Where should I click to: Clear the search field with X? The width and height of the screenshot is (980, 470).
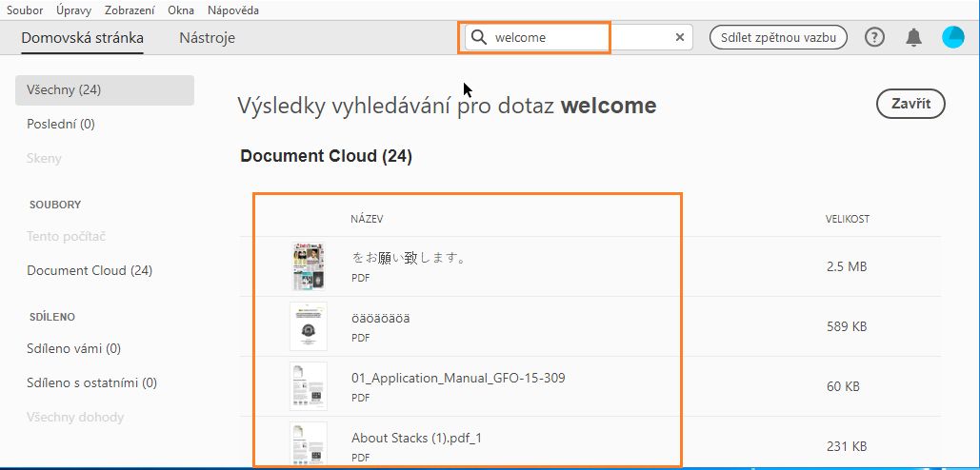tap(680, 37)
